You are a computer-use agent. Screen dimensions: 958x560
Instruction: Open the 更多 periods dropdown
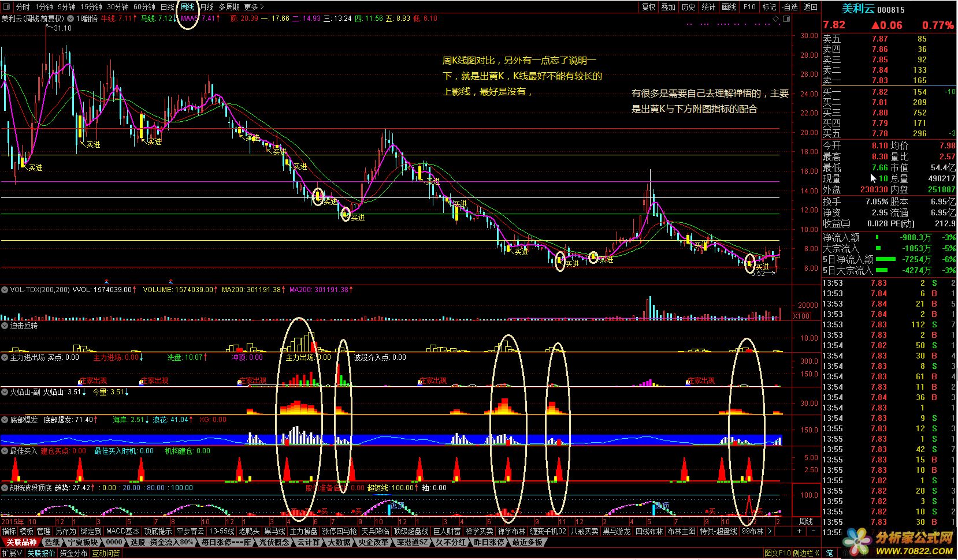[x=254, y=7]
